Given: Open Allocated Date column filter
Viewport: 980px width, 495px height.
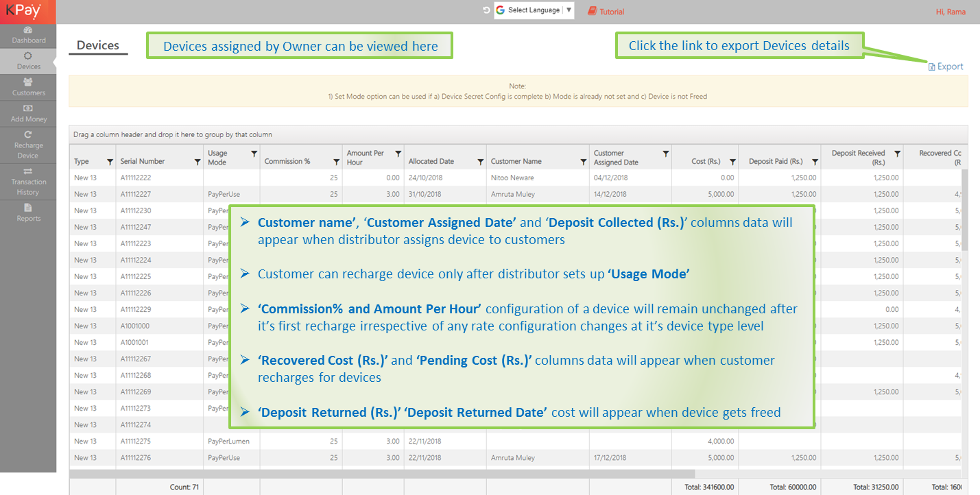Looking at the screenshot, I should coord(480,162).
